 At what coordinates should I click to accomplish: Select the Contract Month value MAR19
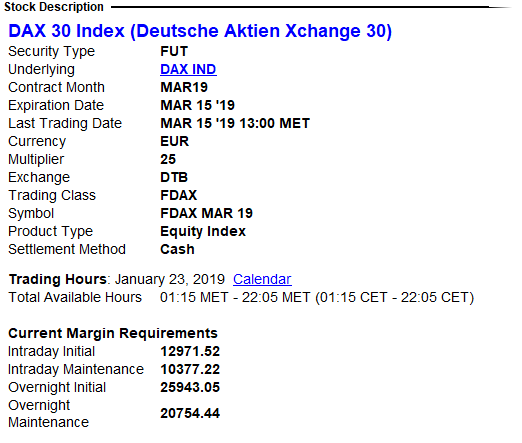coord(184,87)
